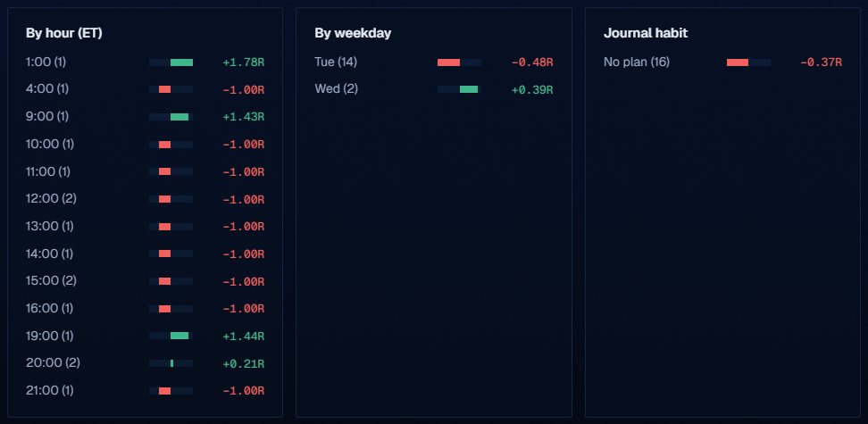This screenshot has width=868, height=424.
Task: Select the 15:00 (2) row label
Action: (x=51, y=280)
